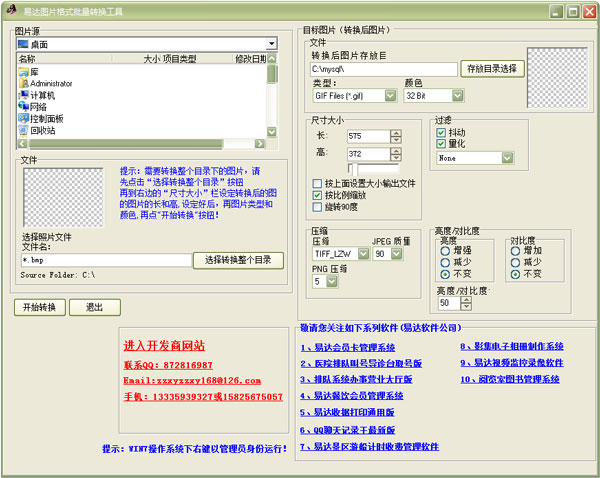Click the app icon in the title bar
Image resolution: width=600 pixels, height=478 pixels.
click(12, 10)
